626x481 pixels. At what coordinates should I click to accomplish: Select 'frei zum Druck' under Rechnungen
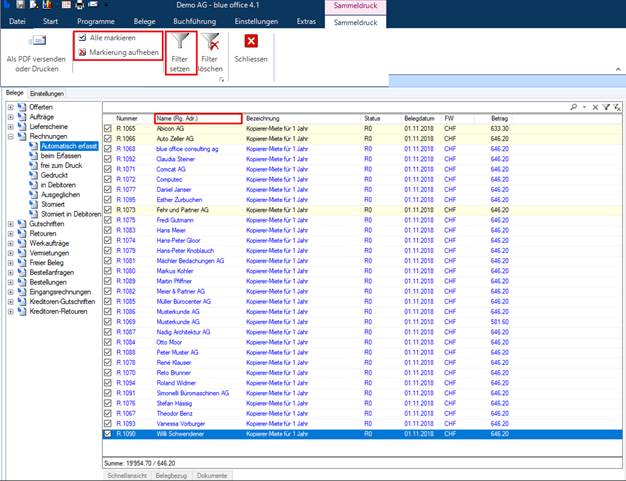pyautogui.click(x=61, y=165)
